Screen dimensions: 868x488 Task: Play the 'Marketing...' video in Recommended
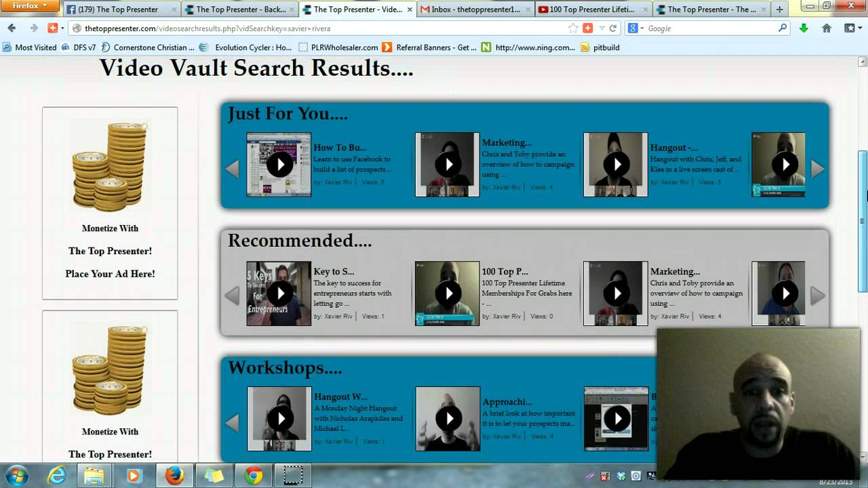(x=616, y=293)
